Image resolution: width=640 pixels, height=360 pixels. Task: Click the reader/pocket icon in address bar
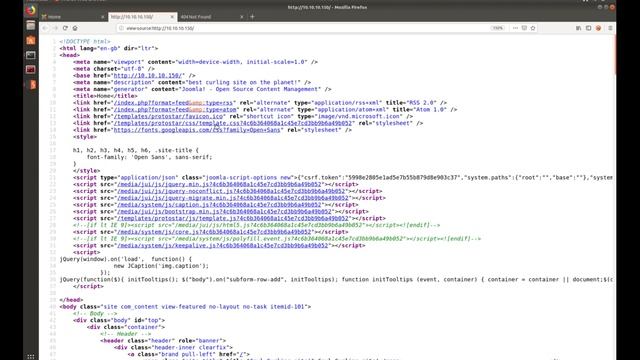coord(524,28)
